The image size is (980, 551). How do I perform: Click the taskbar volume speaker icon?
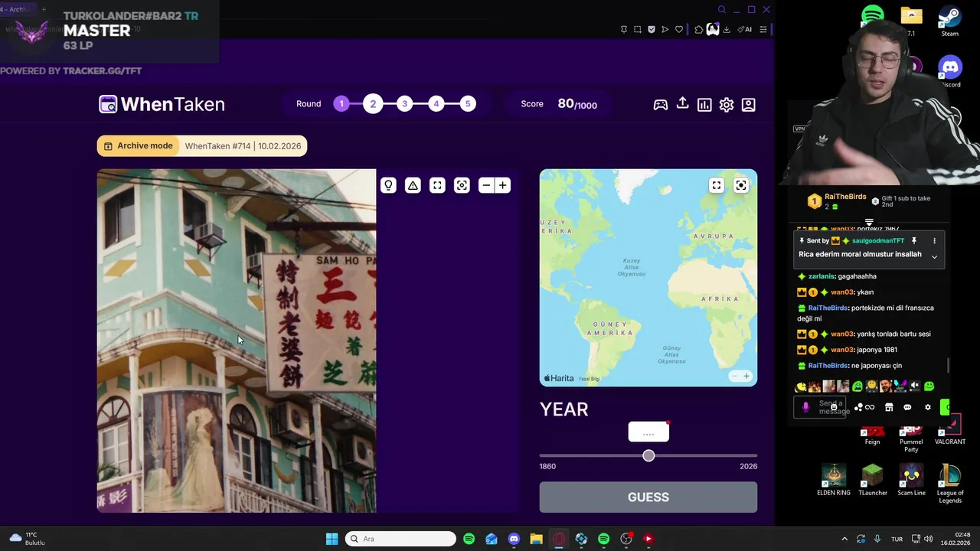[927, 539]
